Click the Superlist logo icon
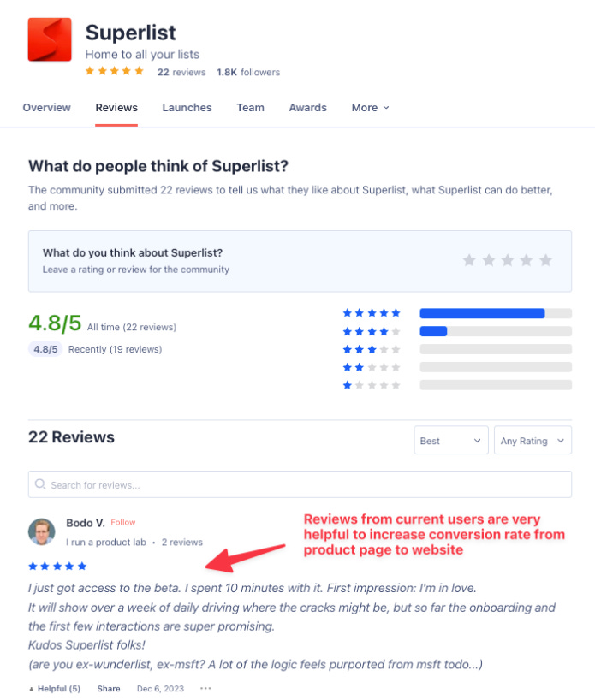 49,38
